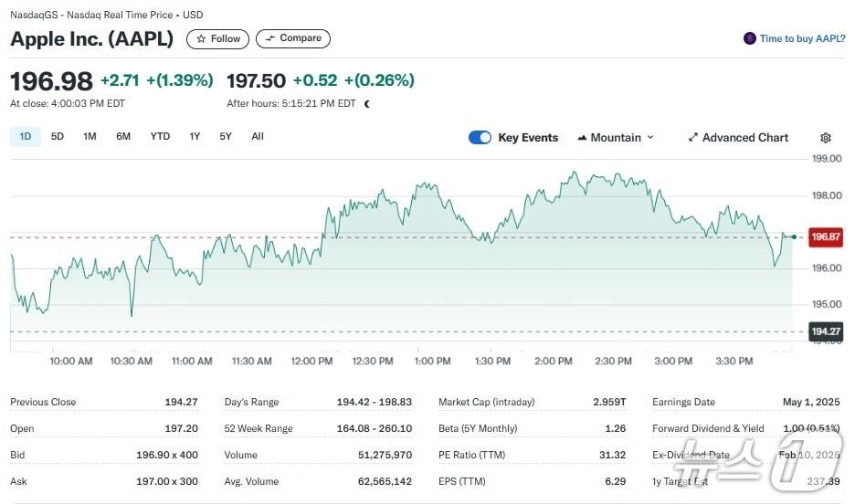Click the Compare button

pyautogui.click(x=292, y=38)
